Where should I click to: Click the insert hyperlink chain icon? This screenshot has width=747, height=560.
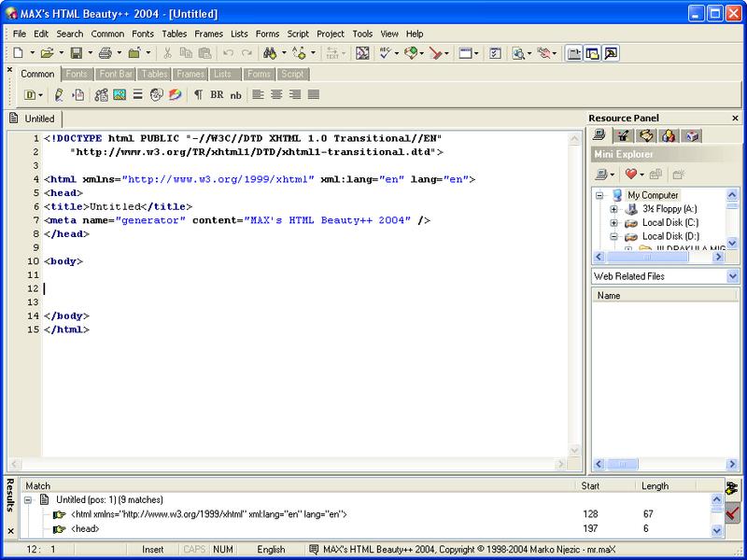click(101, 94)
